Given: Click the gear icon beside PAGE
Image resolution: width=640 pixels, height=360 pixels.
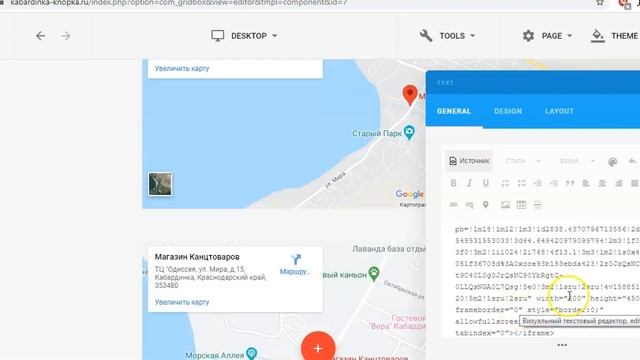Looking at the screenshot, I should [529, 36].
